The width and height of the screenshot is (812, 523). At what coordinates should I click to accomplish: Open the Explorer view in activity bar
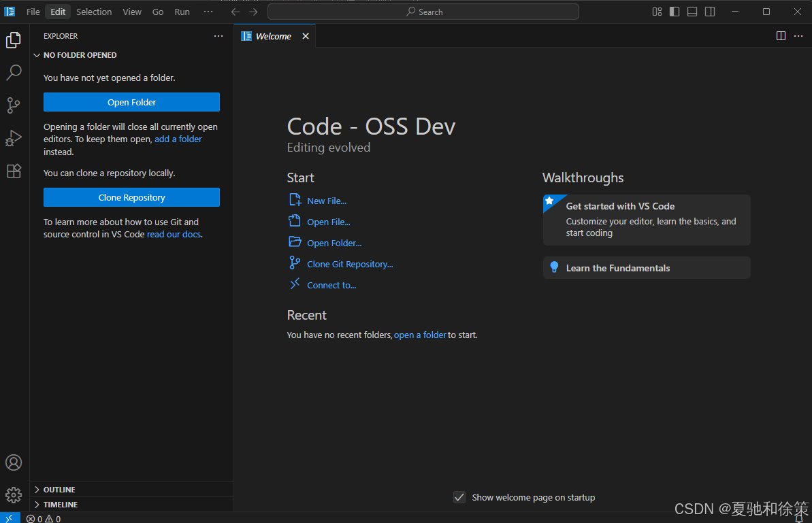(x=14, y=40)
